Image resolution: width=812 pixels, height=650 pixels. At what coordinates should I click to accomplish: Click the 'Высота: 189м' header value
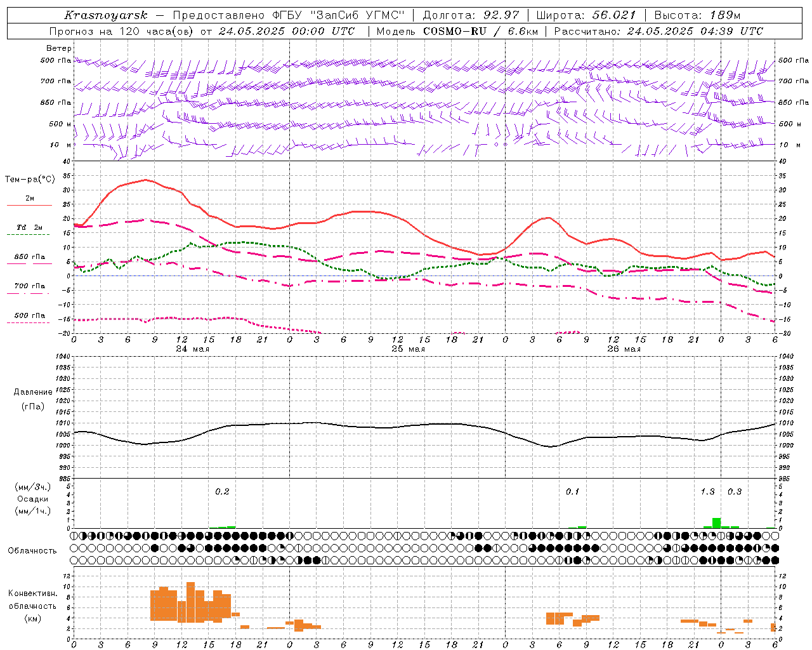click(x=697, y=15)
